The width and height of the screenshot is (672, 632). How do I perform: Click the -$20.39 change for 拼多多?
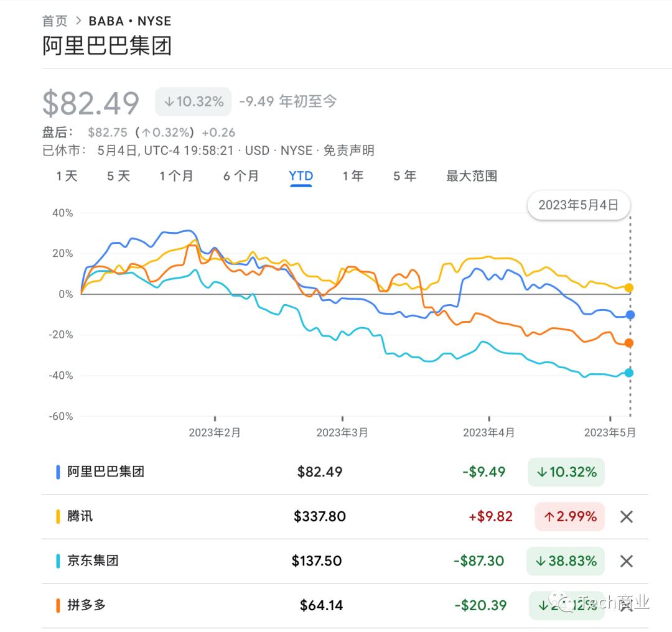point(481,605)
